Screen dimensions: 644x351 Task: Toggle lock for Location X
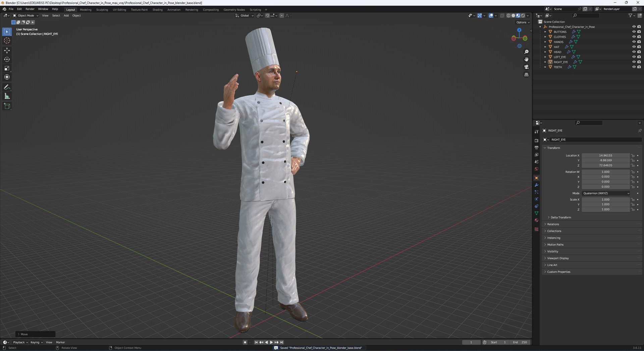point(633,155)
